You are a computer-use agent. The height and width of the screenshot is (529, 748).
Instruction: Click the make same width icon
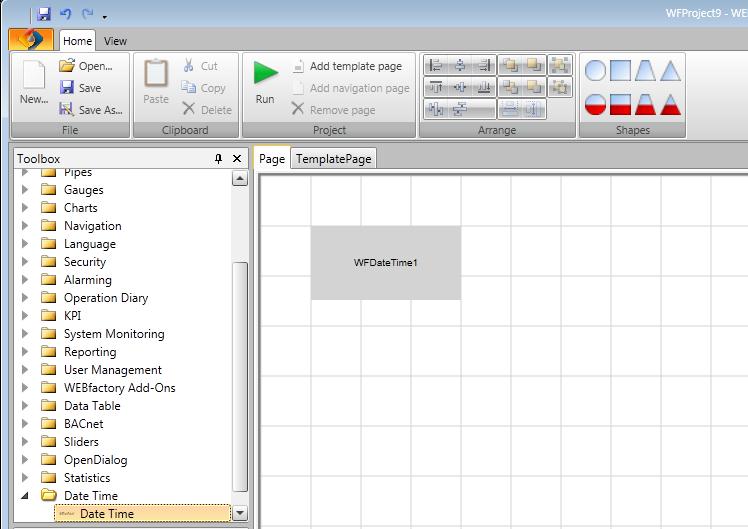[510, 109]
